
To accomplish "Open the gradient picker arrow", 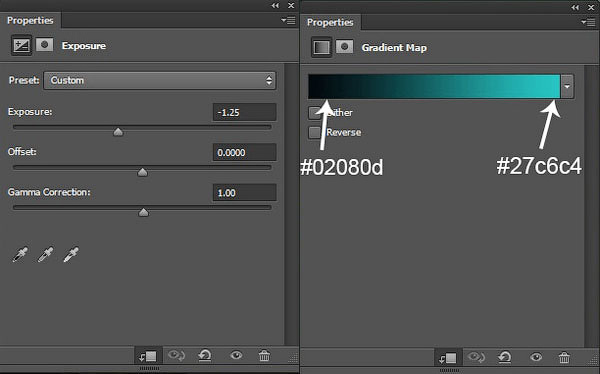I will click(567, 87).
